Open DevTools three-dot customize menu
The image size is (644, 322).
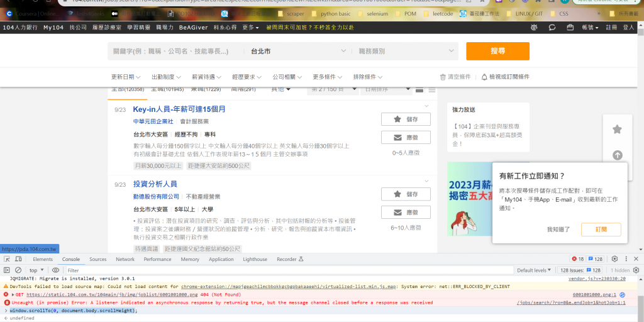pyautogui.click(x=626, y=258)
